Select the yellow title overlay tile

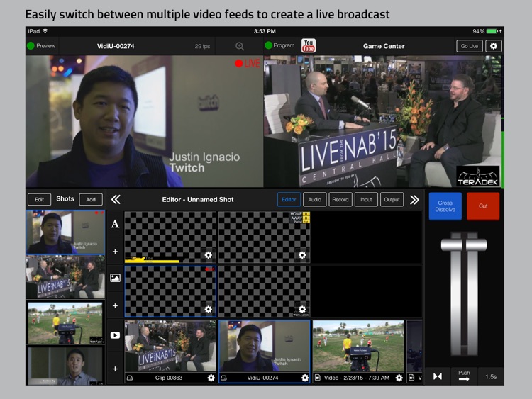[x=170, y=237]
